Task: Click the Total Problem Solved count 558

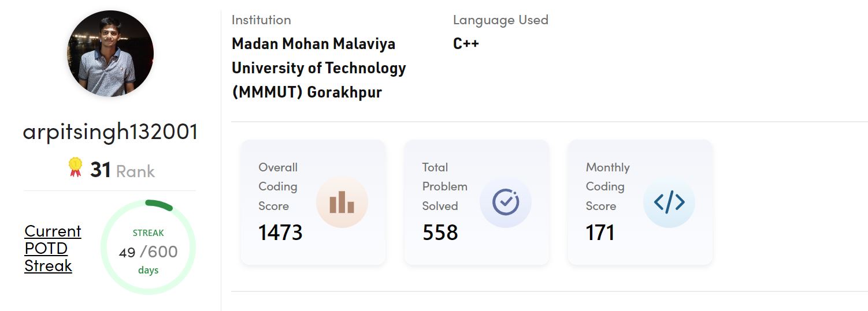Action: click(x=440, y=233)
